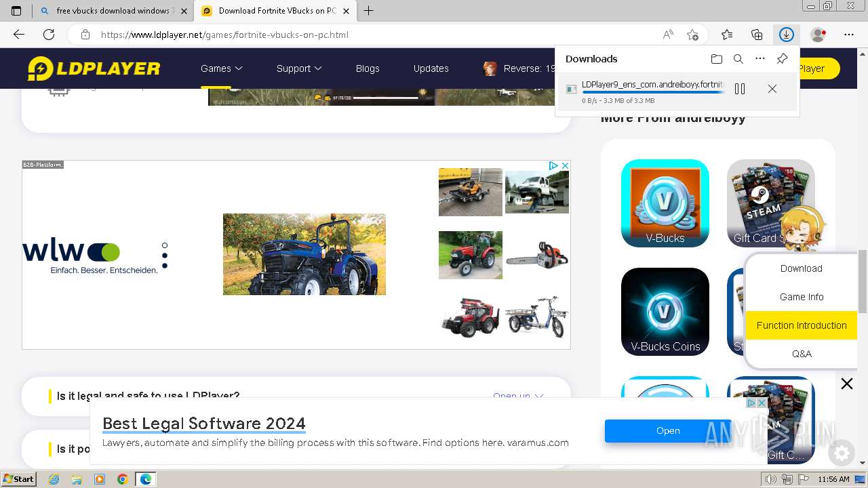Click Open button on legal software ad
The height and width of the screenshot is (488, 868).
[668, 430]
